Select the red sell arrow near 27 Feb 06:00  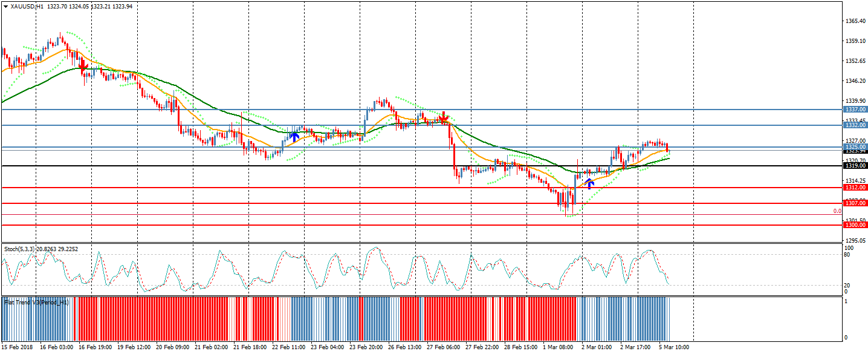[x=444, y=117]
